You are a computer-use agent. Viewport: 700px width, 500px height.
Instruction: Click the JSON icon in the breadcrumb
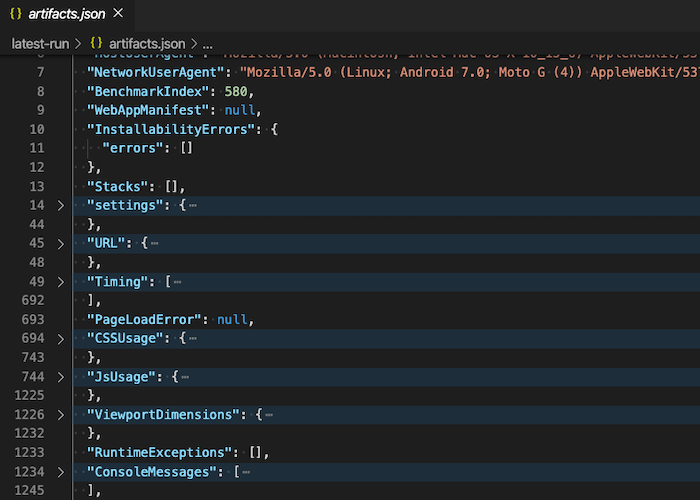point(96,43)
